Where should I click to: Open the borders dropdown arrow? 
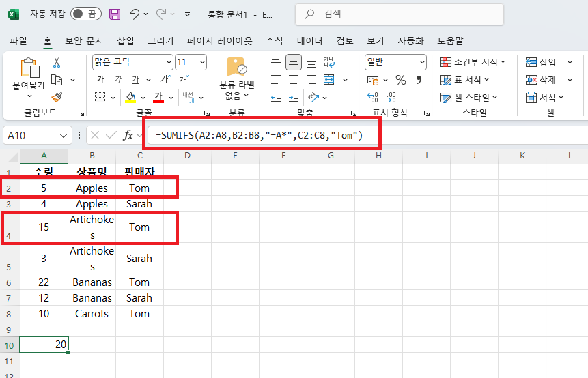point(113,98)
